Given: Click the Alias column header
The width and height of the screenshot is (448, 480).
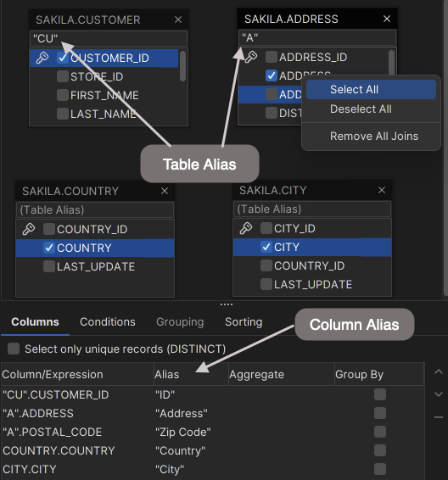Looking at the screenshot, I should (x=192, y=374).
